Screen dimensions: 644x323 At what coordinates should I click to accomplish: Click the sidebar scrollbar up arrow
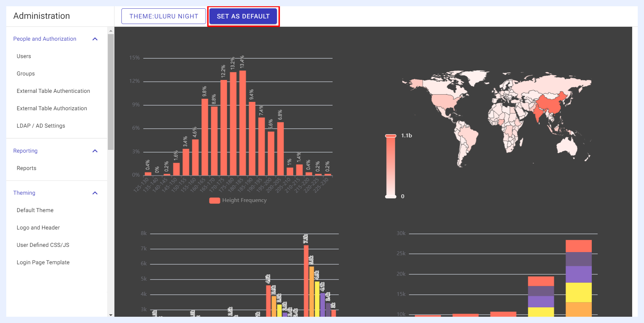click(111, 31)
